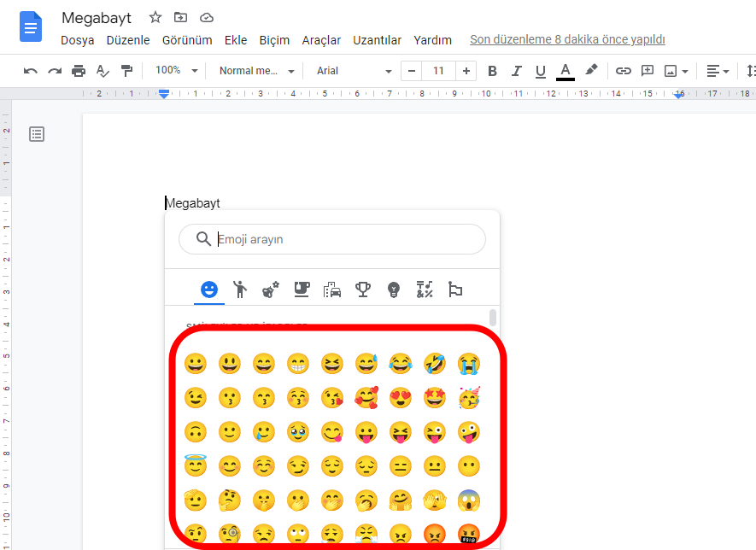Star the Megabayt document
This screenshot has width=756, height=550.
(x=155, y=18)
